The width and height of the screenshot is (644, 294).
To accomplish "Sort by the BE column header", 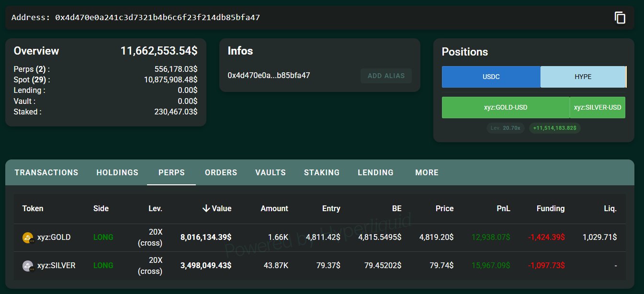I will coord(396,208).
